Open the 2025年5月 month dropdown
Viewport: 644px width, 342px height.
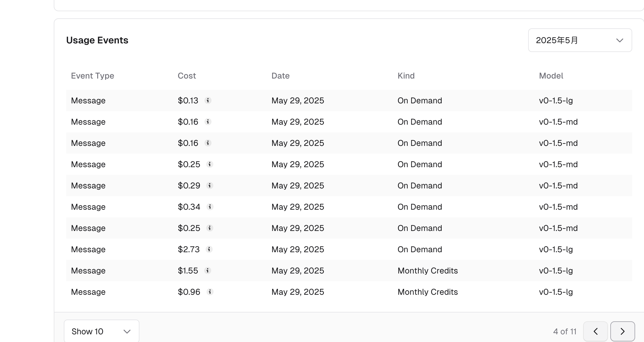pos(580,40)
